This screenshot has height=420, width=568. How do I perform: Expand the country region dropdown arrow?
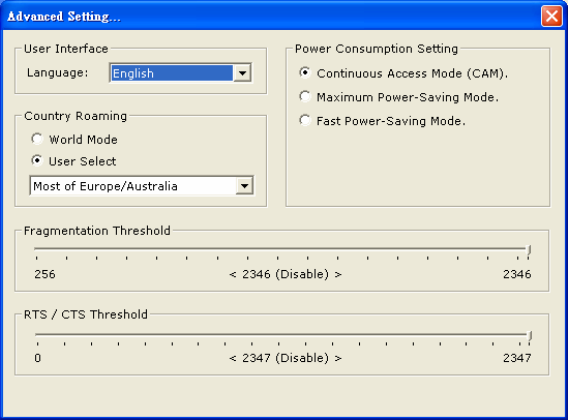click(x=245, y=186)
